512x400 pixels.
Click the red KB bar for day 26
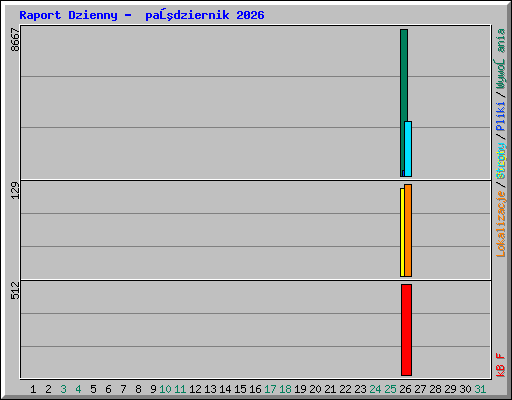point(406,330)
